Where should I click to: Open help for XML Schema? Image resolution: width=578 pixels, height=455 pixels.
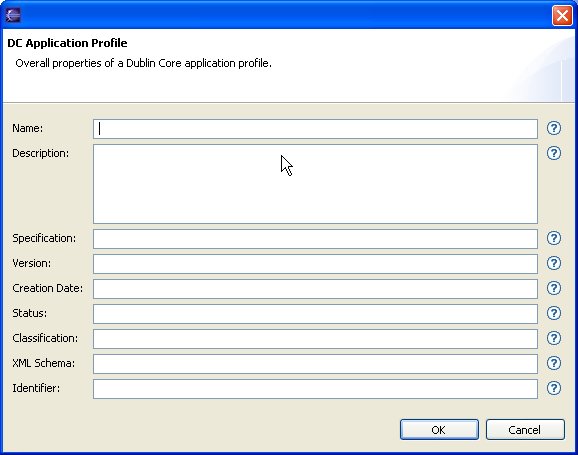click(554, 363)
